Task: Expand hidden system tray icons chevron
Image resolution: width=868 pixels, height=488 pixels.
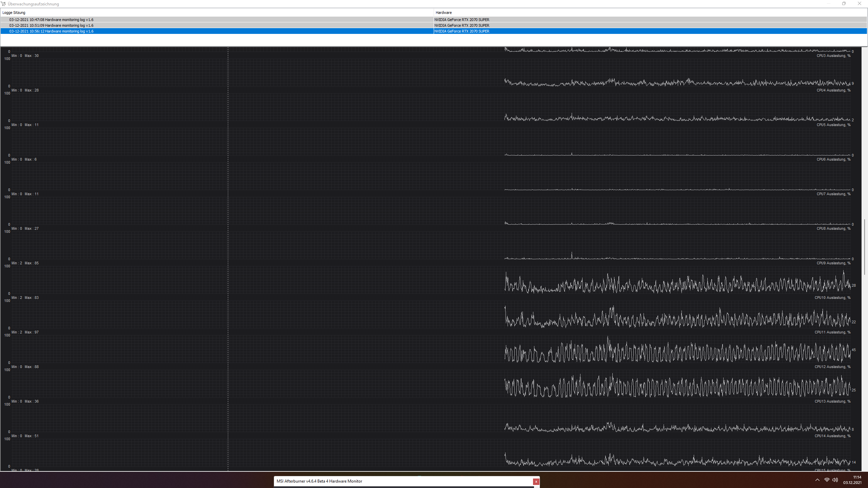Action: [x=817, y=480]
